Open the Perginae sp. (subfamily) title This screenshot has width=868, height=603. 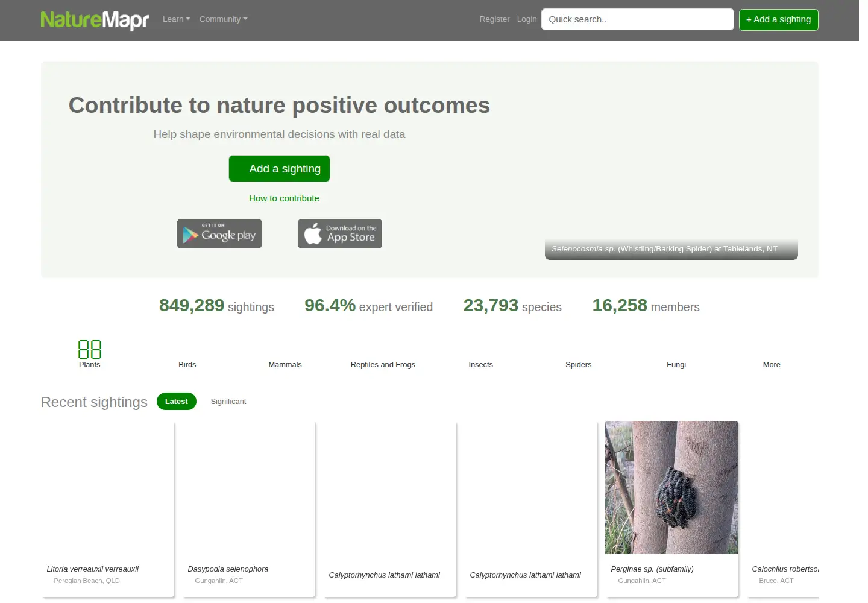pos(652,569)
